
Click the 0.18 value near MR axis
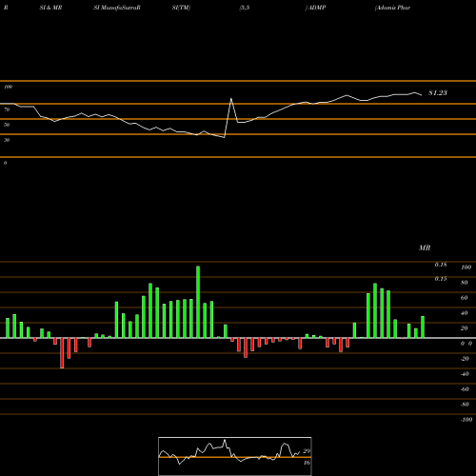tap(441, 265)
